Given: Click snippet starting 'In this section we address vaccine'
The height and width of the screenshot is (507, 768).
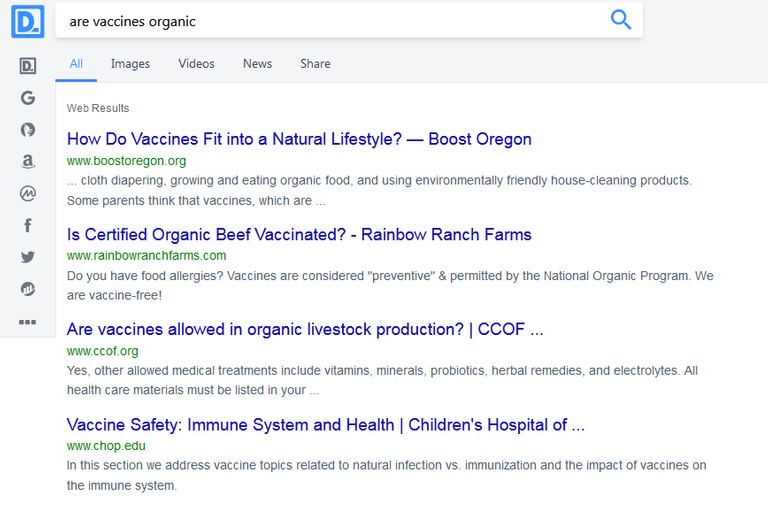Looking at the screenshot, I should tap(386, 476).
